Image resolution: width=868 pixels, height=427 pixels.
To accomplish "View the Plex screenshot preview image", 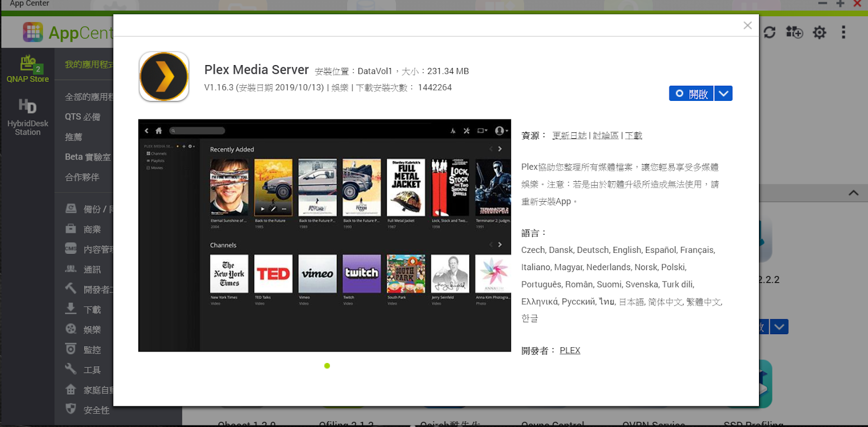I will click(x=324, y=235).
